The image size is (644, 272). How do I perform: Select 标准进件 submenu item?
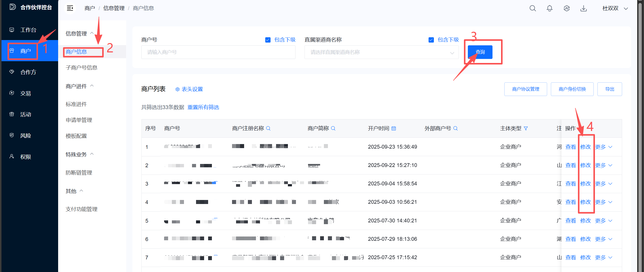click(76, 104)
